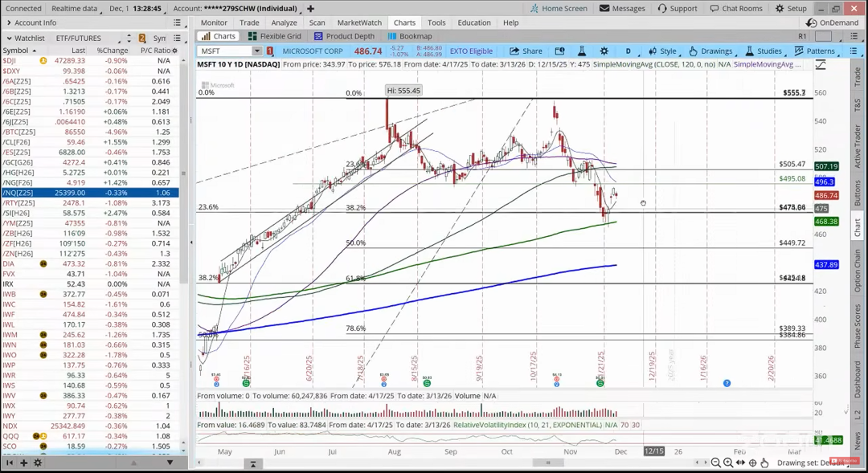Expand the Account Info section
The height and width of the screenshot is (473, 868).
tap(10, 22)
